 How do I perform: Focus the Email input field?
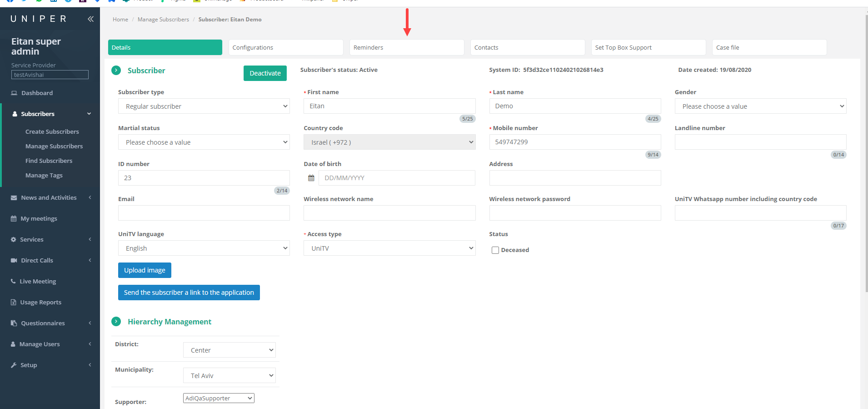[x=204, y=213]
